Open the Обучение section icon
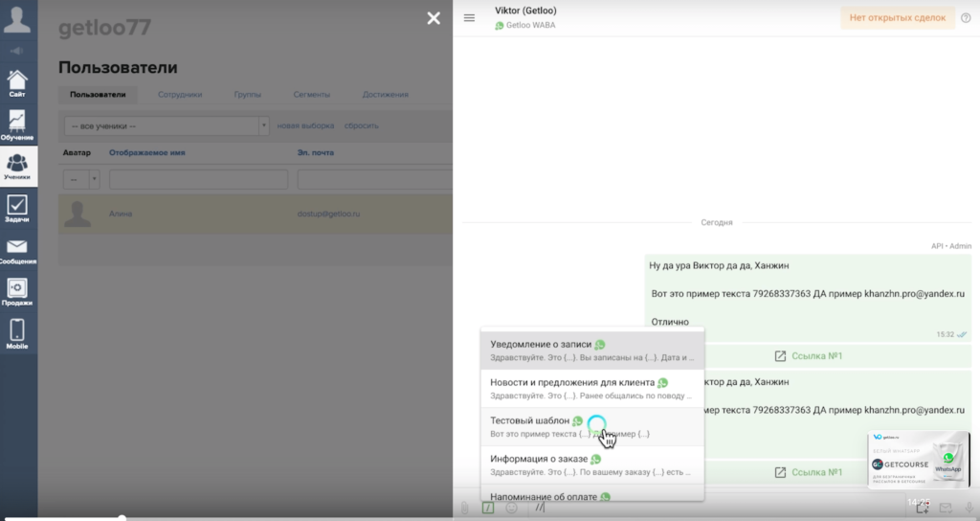Image resolution: width=980 pixels, height=521 pixels. [17, 125]
